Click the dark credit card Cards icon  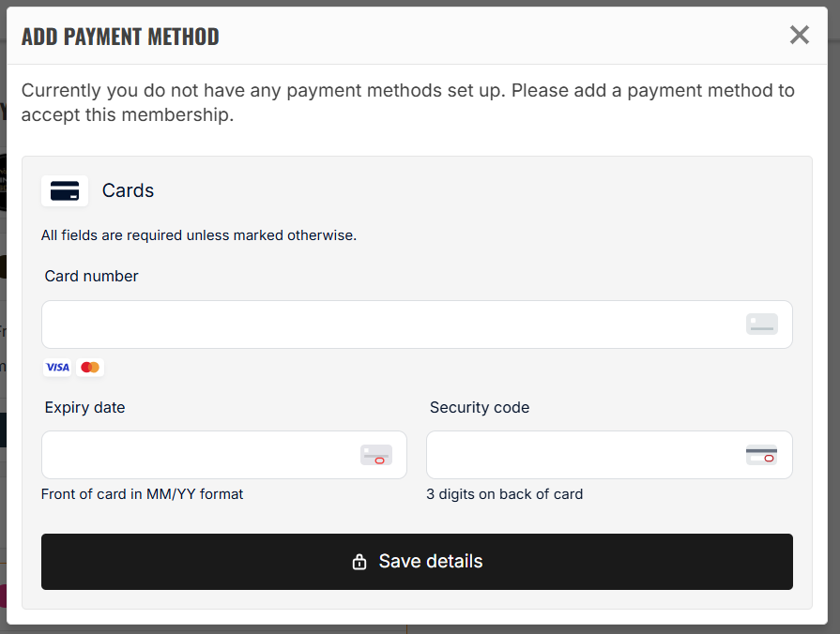click(65, 191)
